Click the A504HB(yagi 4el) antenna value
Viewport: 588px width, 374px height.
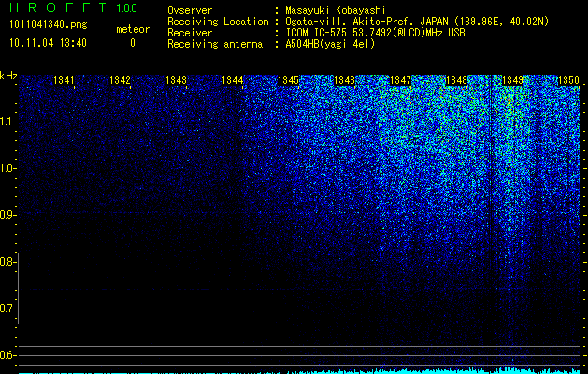point(330,44)
